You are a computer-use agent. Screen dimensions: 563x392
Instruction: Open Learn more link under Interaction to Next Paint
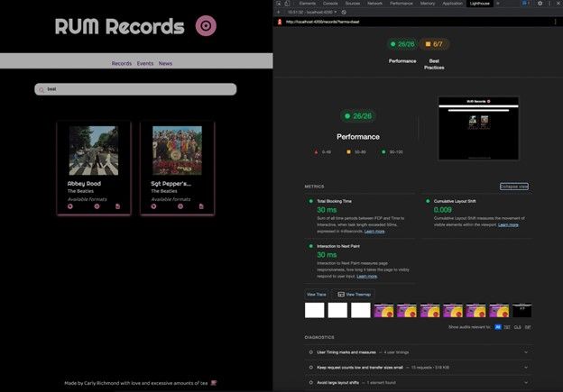click(x=367, y=276)
